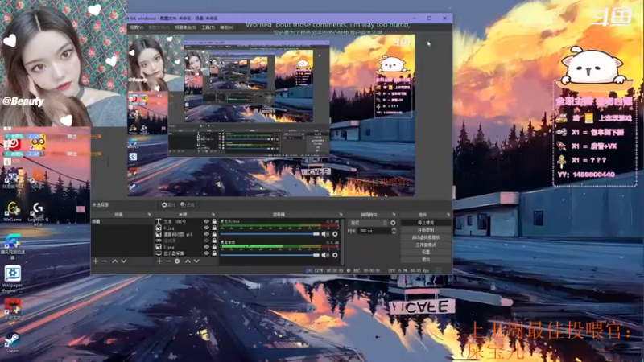Open the 工具(T) menu
644x362 pixels.
(x=208, y=27)
